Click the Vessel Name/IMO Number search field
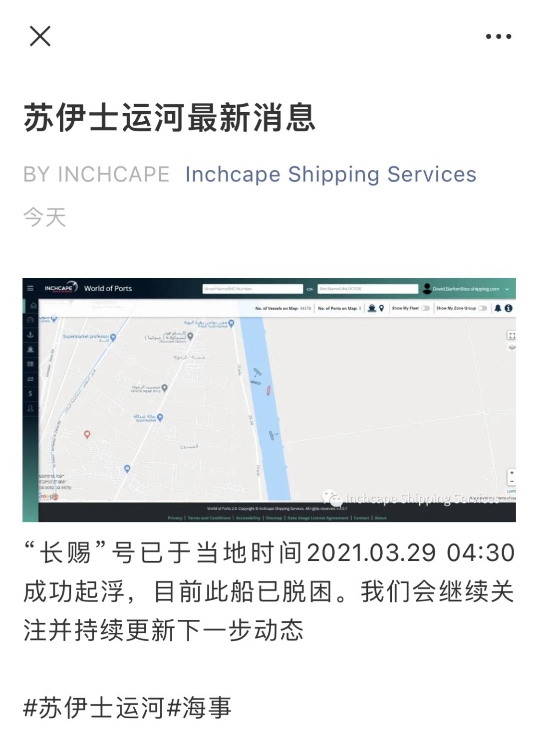539x756 pixels. (x=253, y=289)
